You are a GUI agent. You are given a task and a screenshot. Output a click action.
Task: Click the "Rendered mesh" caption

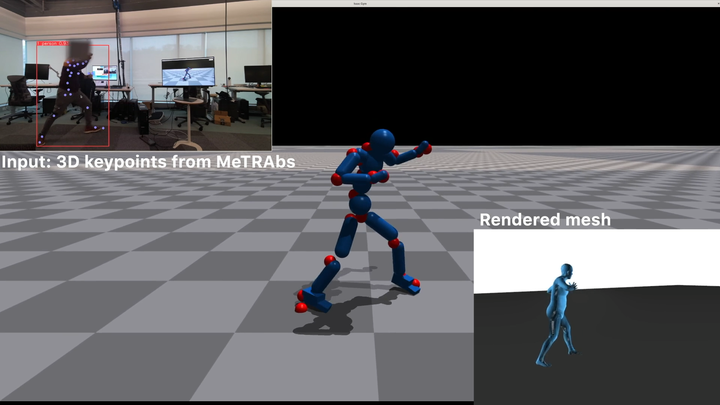tap(545, 220)
